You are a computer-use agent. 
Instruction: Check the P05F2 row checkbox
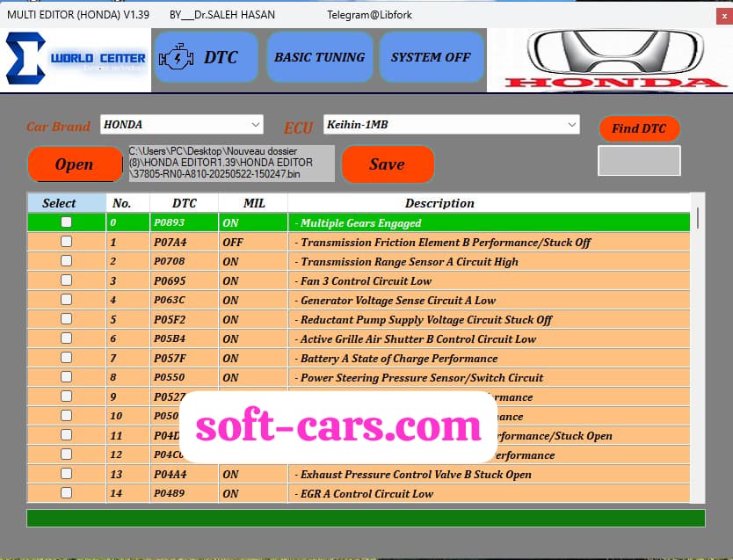(67, 319)
